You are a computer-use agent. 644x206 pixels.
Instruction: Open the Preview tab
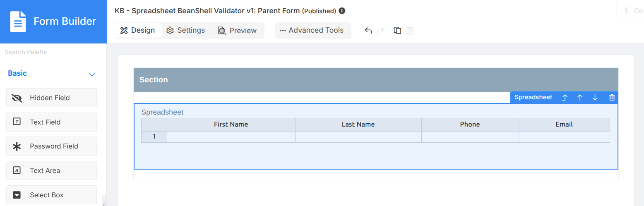237,31
